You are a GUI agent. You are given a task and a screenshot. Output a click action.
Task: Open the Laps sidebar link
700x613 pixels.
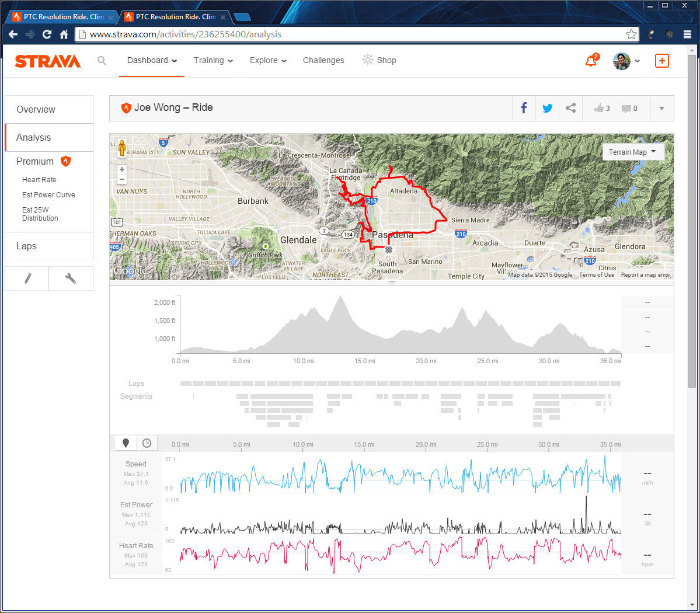coord(26,246)
